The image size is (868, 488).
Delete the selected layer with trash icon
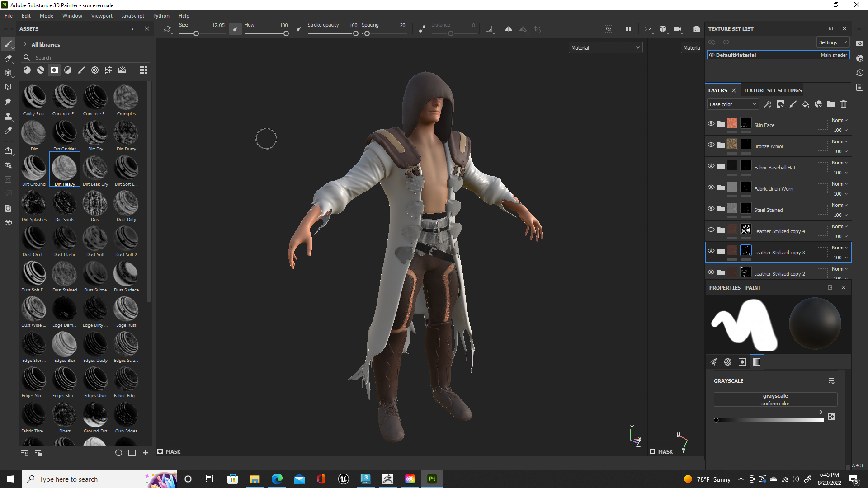844,104
